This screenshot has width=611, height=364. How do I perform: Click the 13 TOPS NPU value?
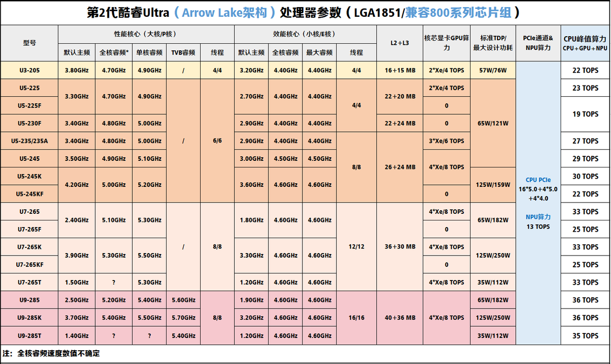[x=538, y=227]
